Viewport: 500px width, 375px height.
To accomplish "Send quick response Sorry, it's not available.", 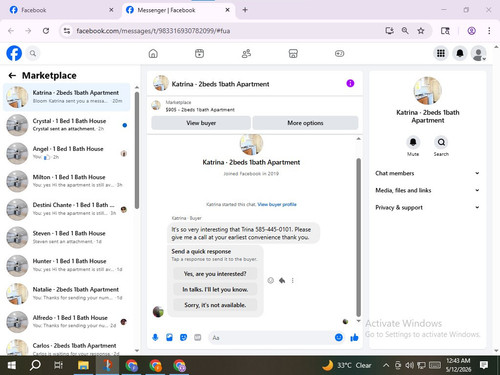I will coord(215,305).
